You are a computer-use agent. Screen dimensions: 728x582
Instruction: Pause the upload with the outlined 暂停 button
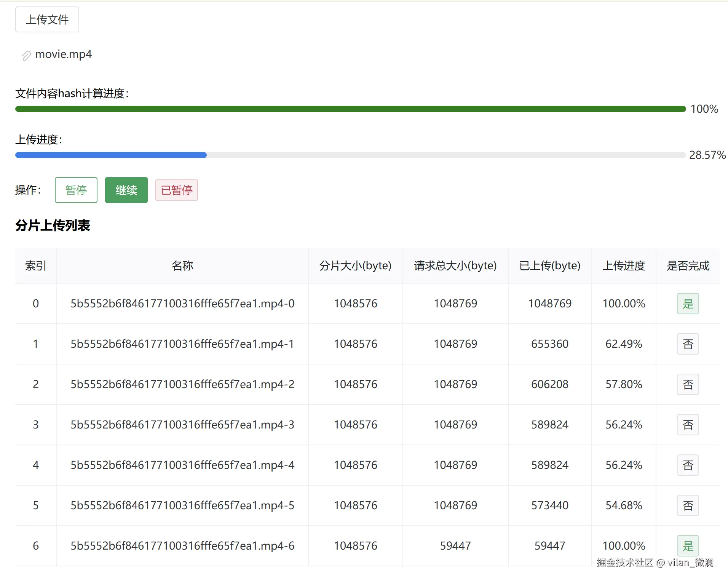[76, 190]
